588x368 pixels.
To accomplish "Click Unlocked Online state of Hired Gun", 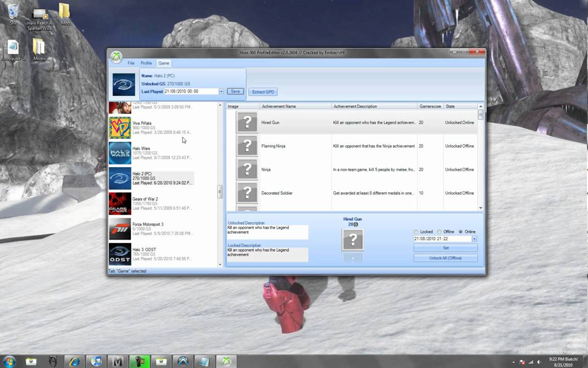I will coord(459,123).
